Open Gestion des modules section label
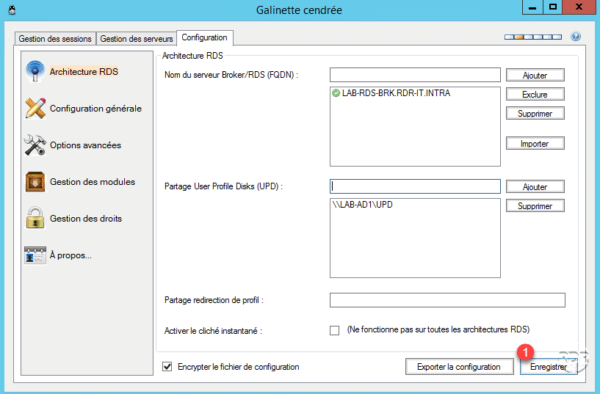This screenshot has width=600, height=394. [92, 182]
